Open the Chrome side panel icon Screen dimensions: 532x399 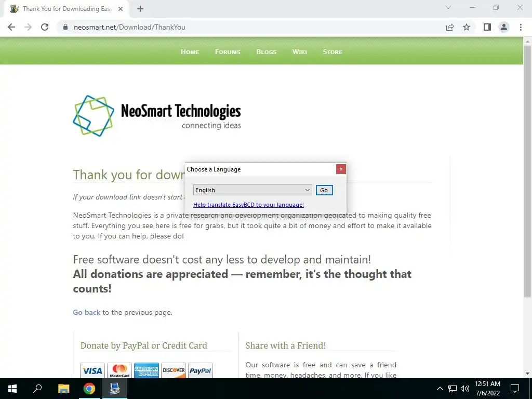pyautogui.click(x=487, y=27)
